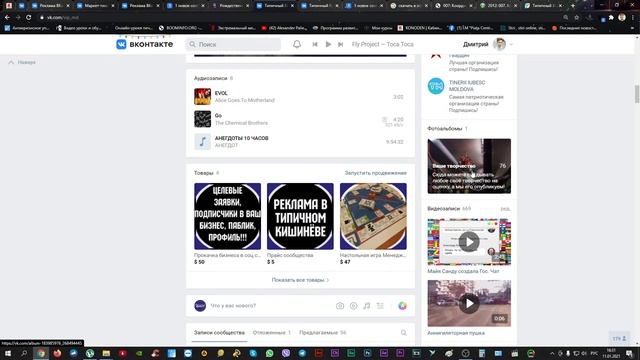Play the Майя Санду Гос. Чат video
Image resolution: width=640 pixels, height=360 pixels.
tap(469, 242)
